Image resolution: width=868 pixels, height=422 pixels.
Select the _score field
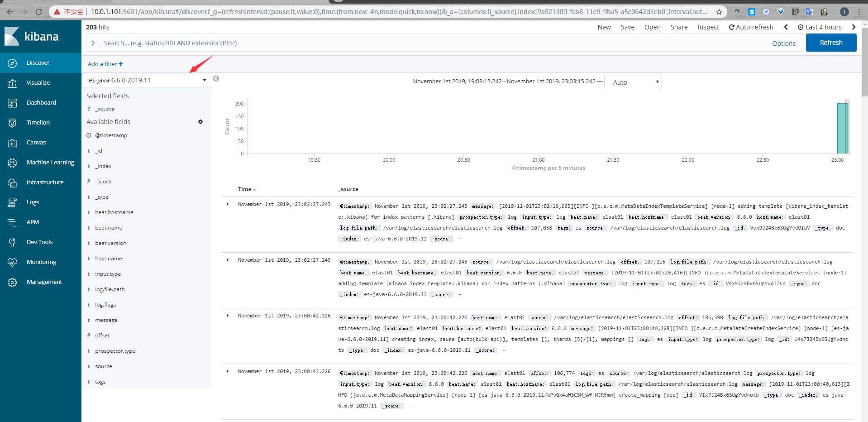point(103,182)
